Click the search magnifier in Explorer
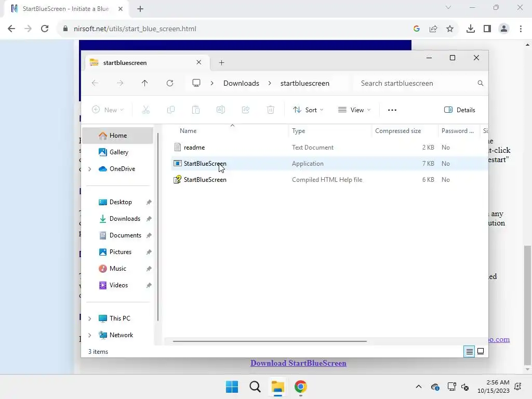Screen dimensions: 532x399 point(481,83)
